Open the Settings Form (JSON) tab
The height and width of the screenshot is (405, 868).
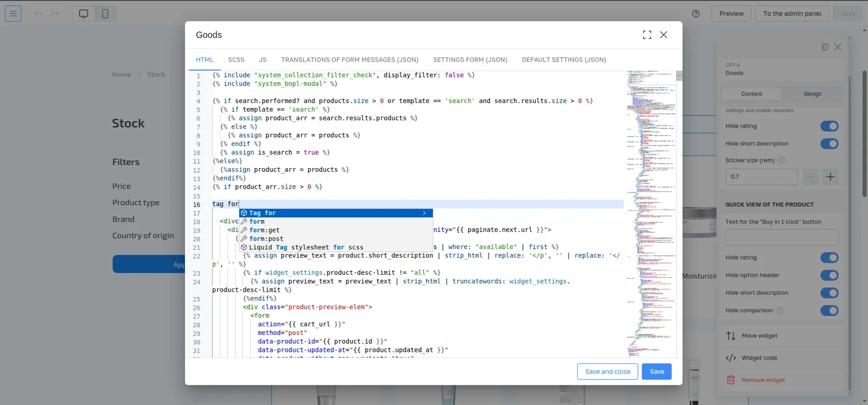(470, 60)
